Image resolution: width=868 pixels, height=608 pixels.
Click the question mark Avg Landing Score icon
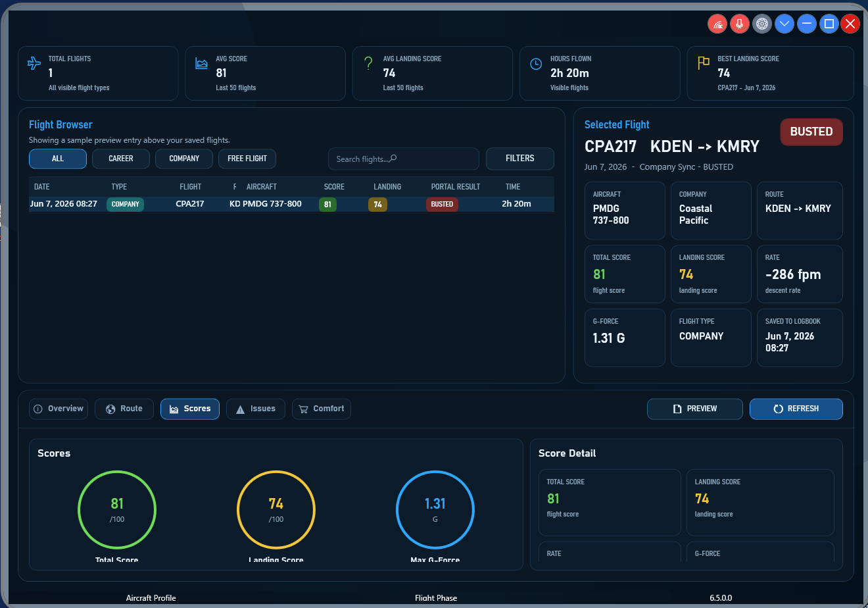click(368, 63)
